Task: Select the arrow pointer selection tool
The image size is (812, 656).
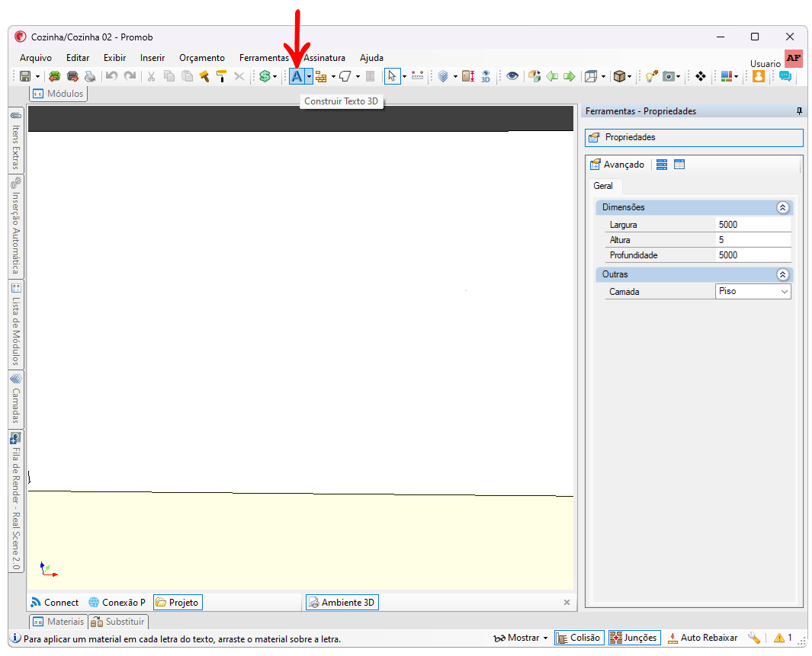Action: (392, 76)
